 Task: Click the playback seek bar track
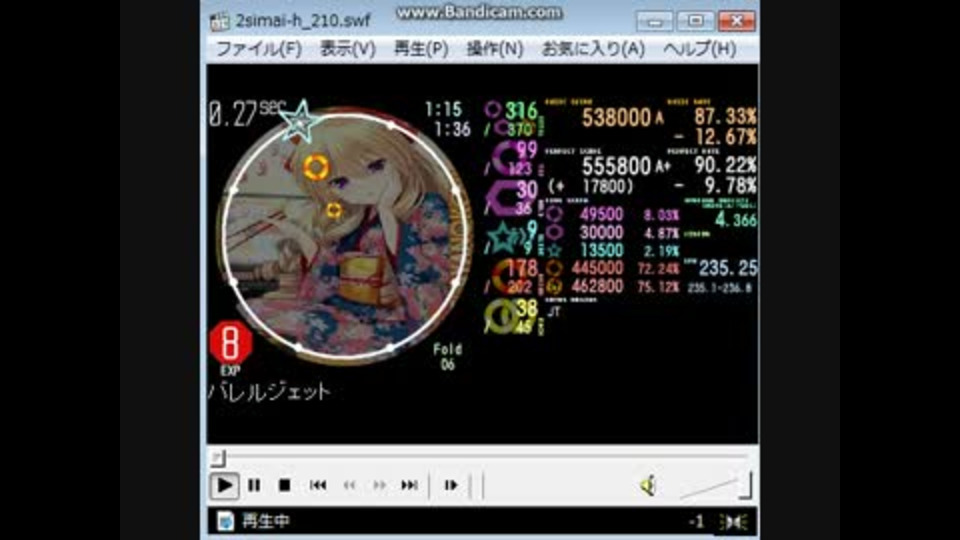click(481, 456)
